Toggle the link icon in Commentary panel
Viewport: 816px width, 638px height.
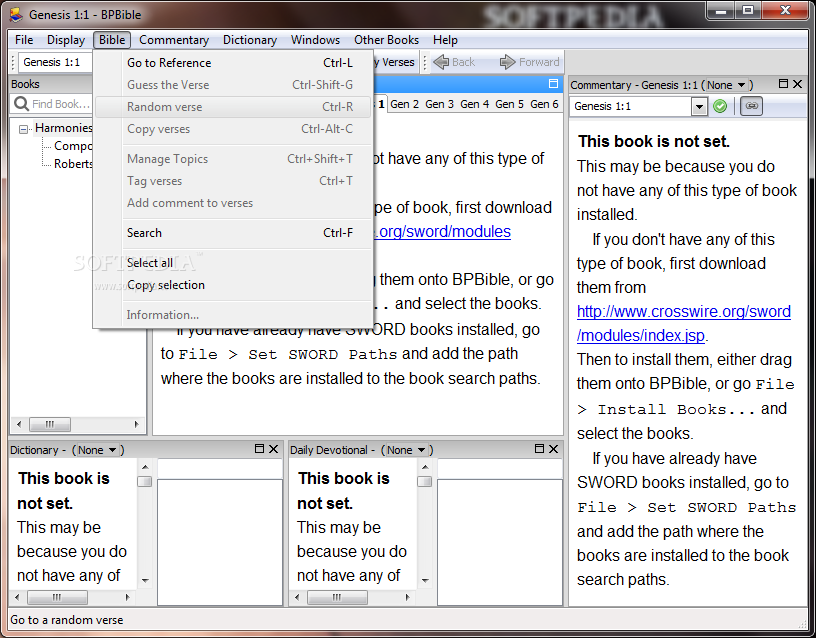click(751, 106)
